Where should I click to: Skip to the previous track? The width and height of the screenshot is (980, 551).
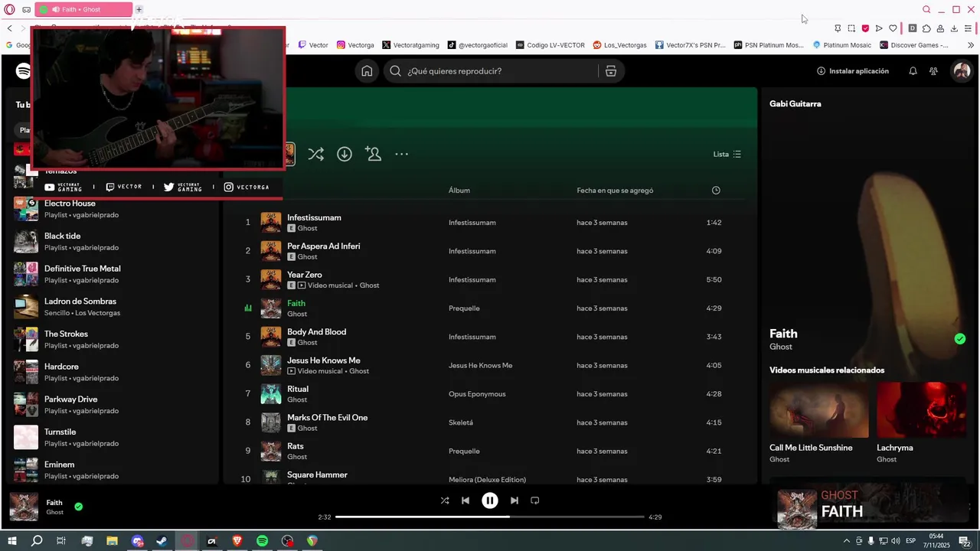[465, 500]
